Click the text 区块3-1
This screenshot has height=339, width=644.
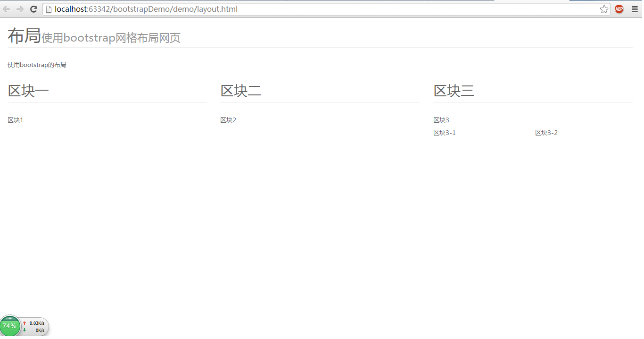(445, 133)
